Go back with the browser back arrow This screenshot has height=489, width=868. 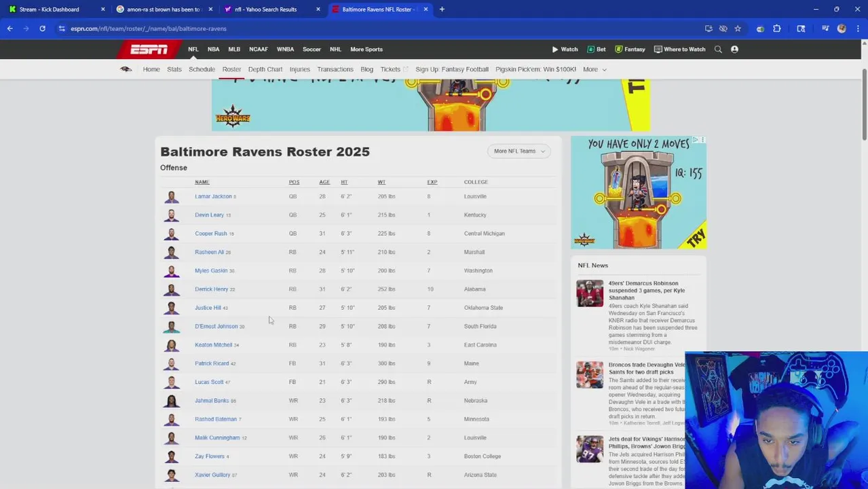coord(10,29)
